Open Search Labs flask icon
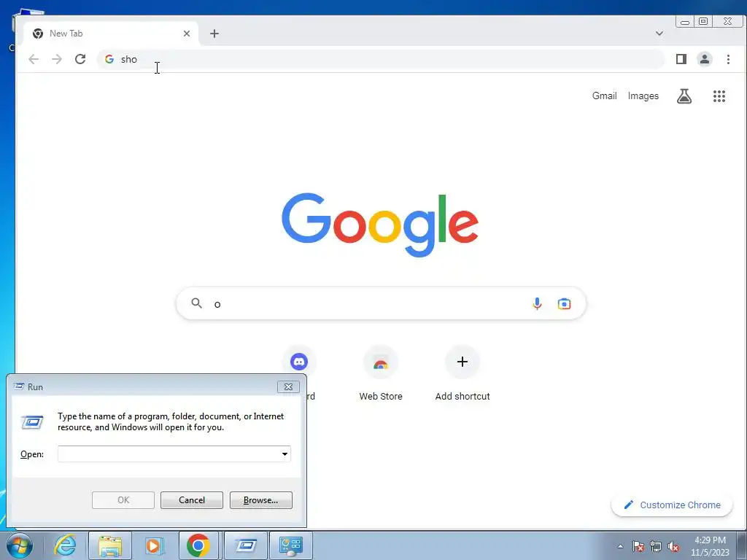The height and width of the screenshot is (560, 747). pos(684,96)
